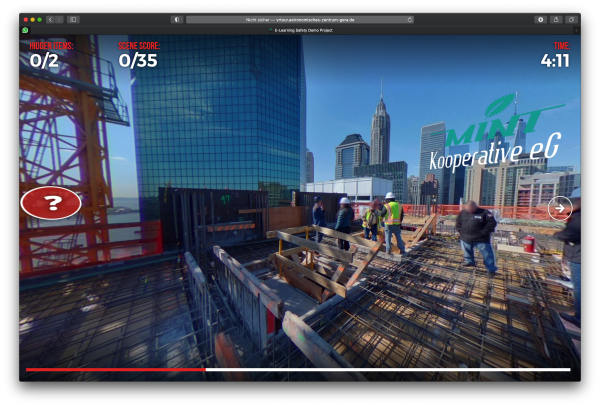Click the Hidden Items 0/2 counter
This screenshot has width=600, height=407.
(x=46, y=57)
